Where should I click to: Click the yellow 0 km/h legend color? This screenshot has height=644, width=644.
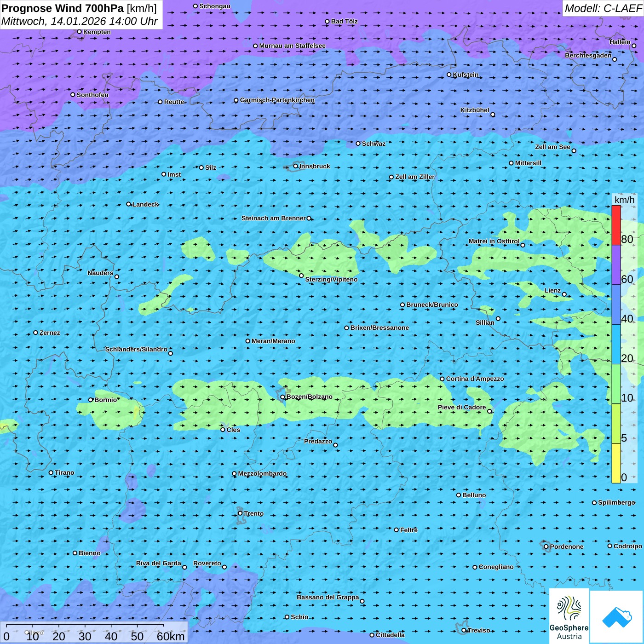coord(616,463)
